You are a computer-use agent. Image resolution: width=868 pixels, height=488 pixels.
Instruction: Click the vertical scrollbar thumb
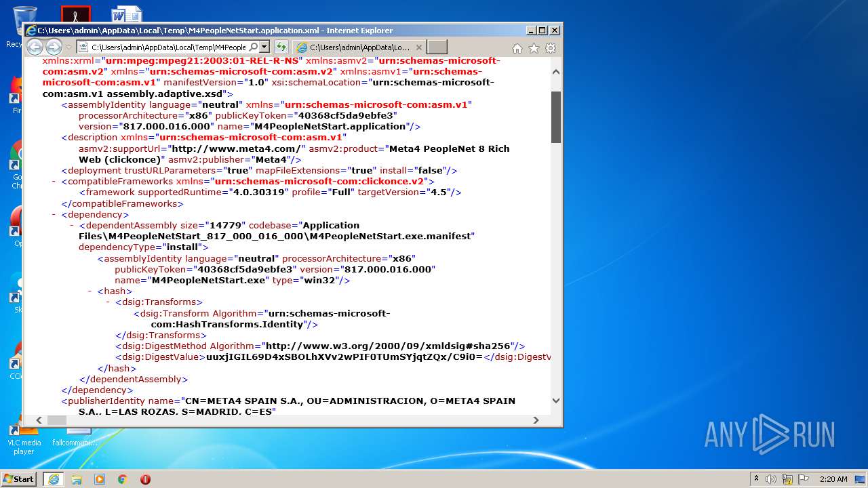click(x=556, y=117)
